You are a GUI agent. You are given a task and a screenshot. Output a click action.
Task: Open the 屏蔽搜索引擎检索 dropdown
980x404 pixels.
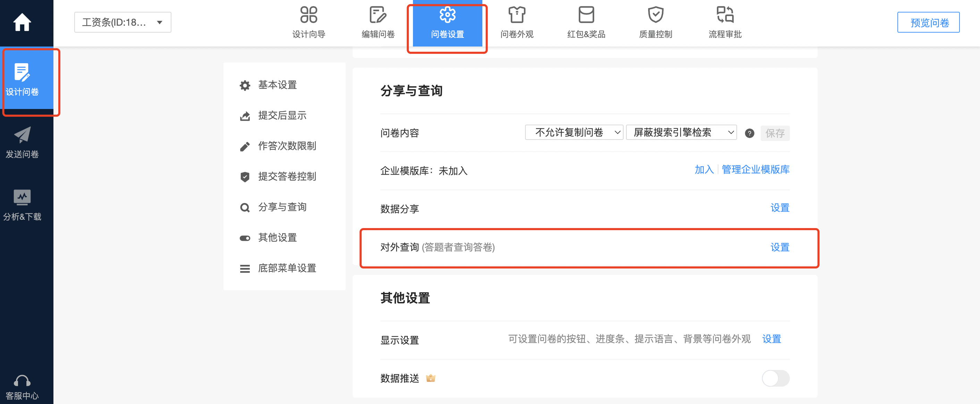click(x=681, y=132)
